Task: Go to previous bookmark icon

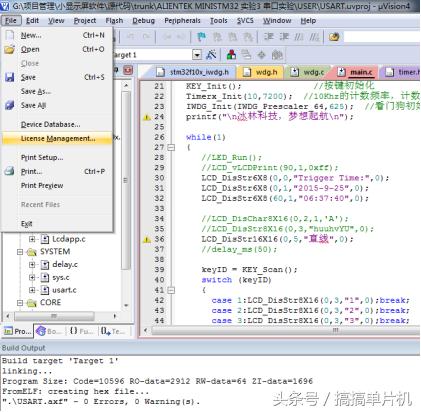Action: point(217,37)
